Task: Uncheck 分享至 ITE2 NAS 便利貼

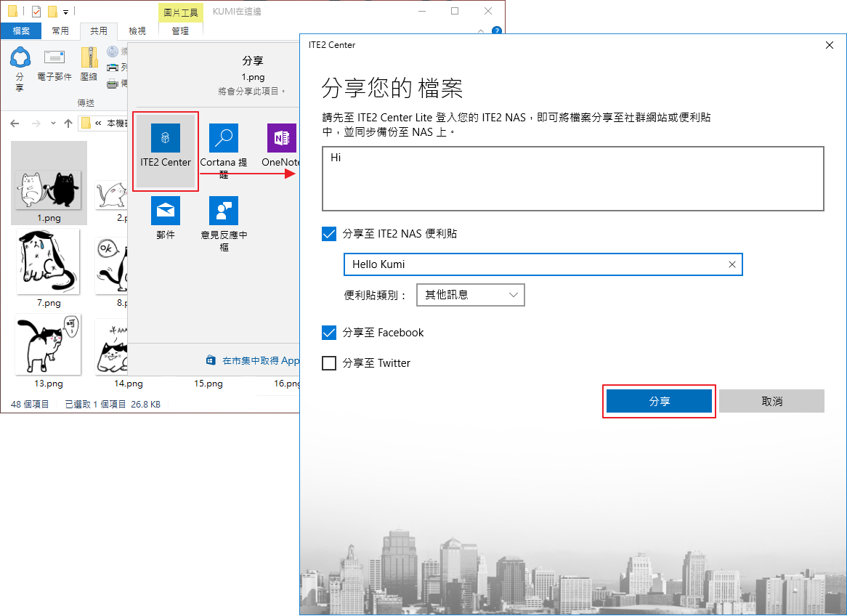Action: click(329, 234)
